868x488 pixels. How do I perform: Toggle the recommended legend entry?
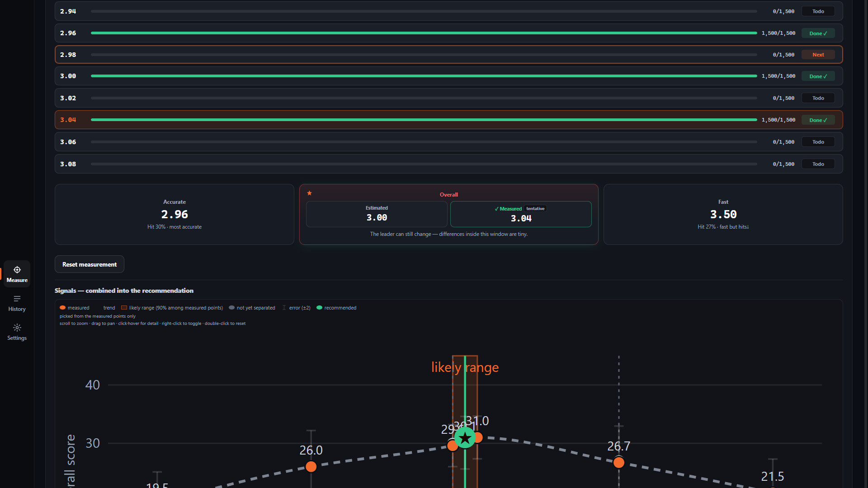(x=336, y=308)
